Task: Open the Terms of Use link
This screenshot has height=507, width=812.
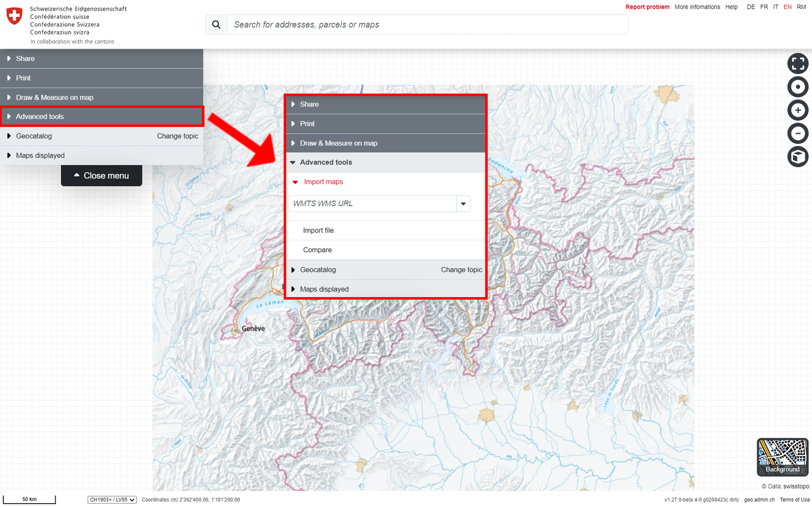Action: pos(794,500)
